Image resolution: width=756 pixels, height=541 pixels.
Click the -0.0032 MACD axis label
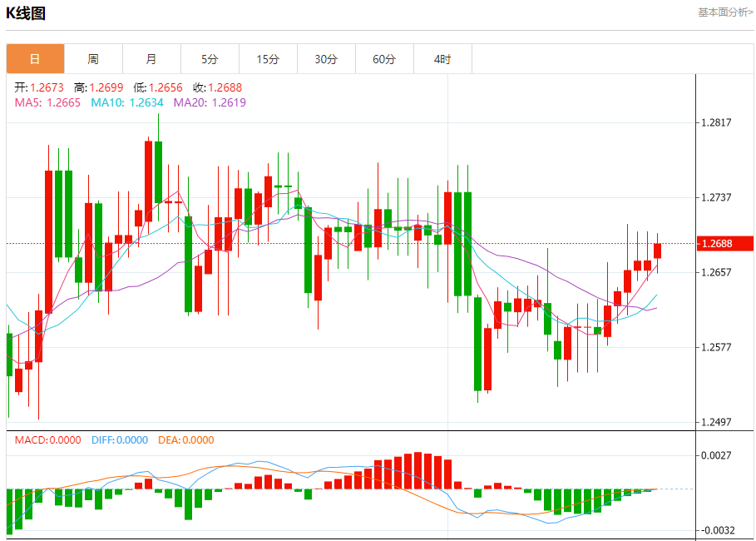716,530
